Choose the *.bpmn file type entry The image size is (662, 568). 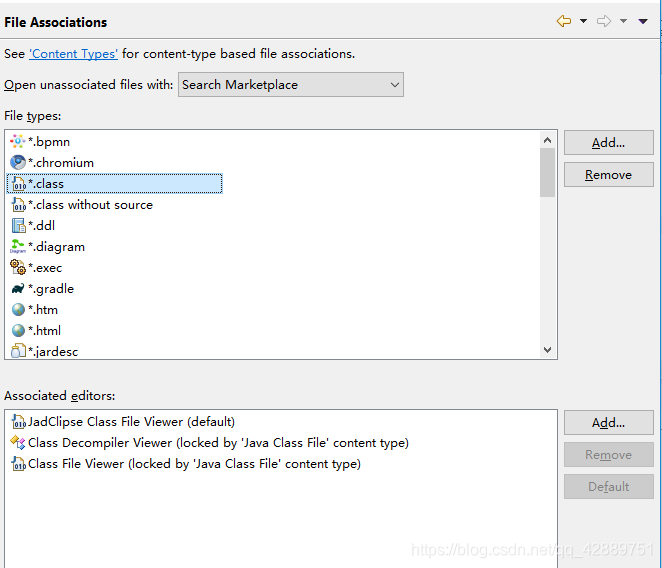click(x=49, y=142)
